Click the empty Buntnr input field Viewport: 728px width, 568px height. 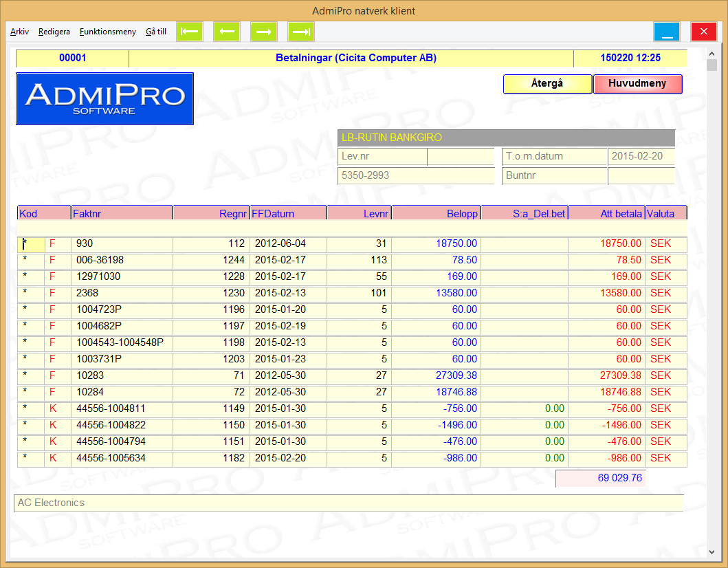(641, 176)
